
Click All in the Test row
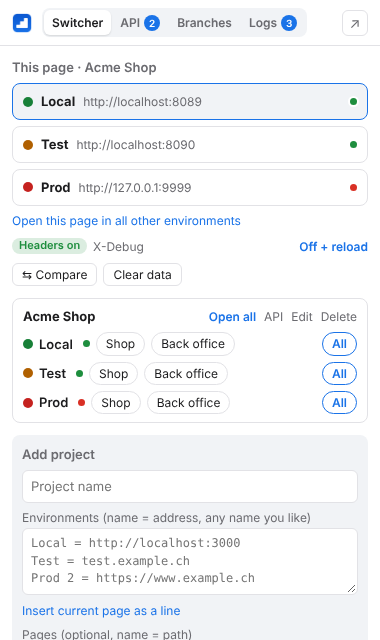339,373
